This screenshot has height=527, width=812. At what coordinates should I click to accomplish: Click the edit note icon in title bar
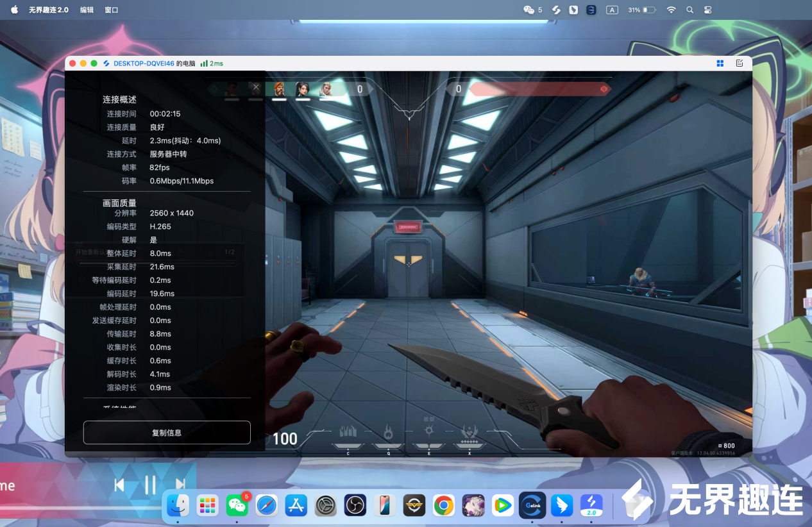click(x=740, y=63)
